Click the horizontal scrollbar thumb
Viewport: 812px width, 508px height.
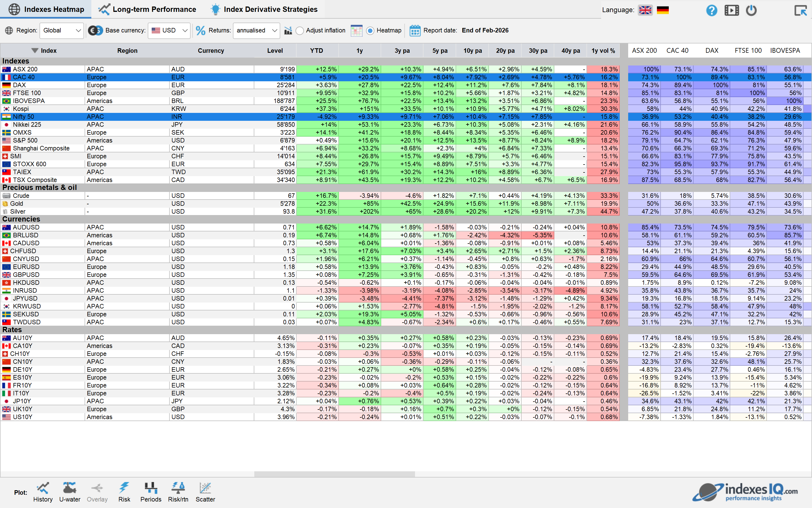click(x=335, y=474)
